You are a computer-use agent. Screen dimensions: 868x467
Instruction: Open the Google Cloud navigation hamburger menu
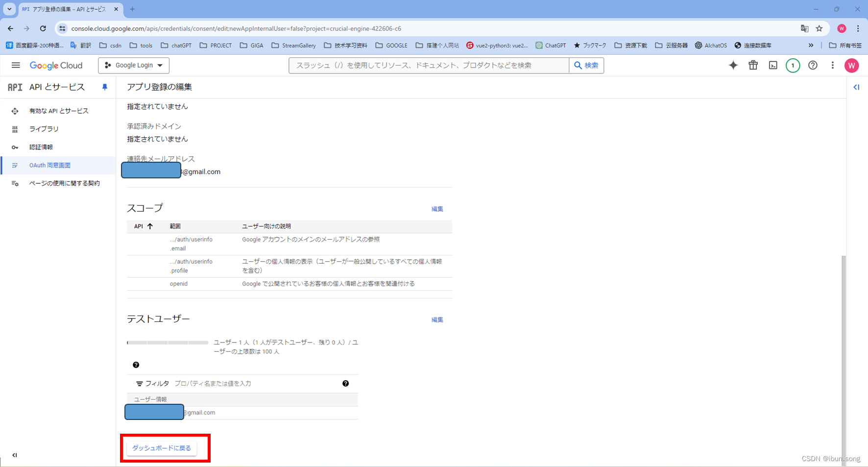tap(16, 65)
